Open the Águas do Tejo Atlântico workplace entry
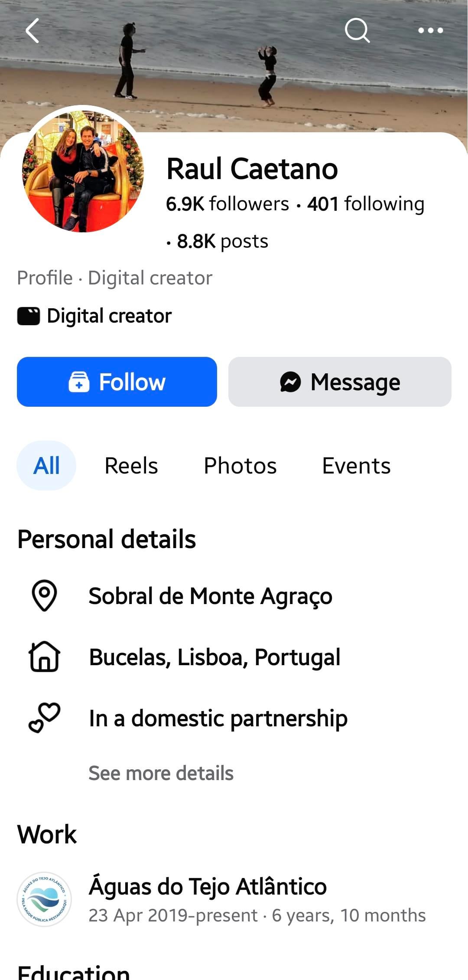Screen dimensions: 468x980 point(208,886)
